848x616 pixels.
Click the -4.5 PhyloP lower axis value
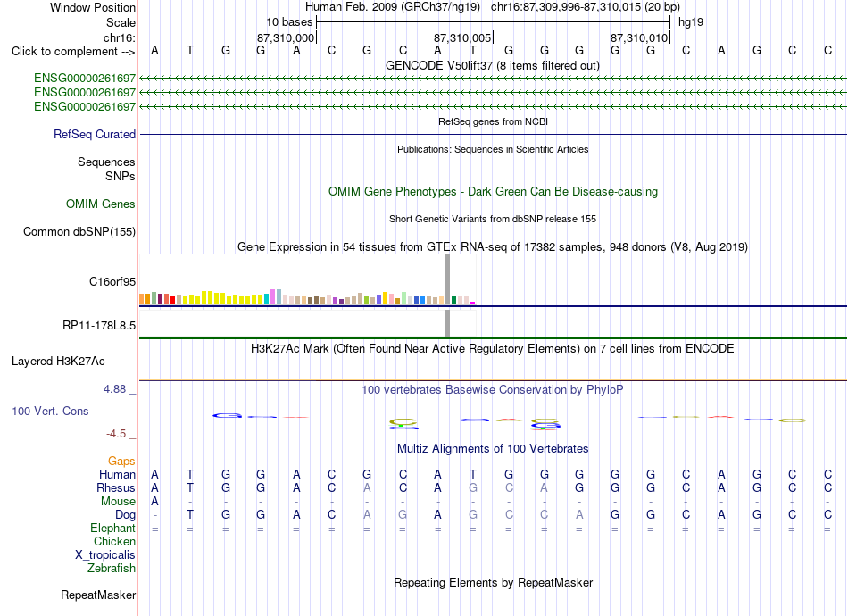[116, 434]
